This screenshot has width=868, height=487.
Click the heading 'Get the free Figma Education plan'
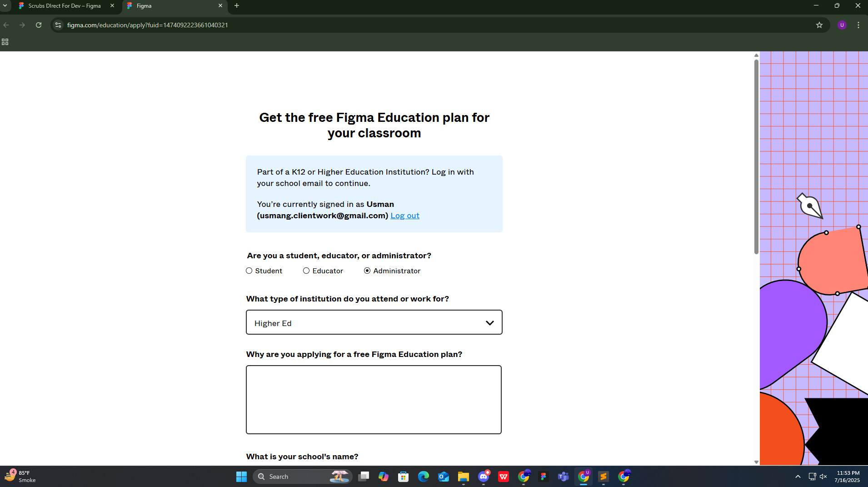pos(374,125)
